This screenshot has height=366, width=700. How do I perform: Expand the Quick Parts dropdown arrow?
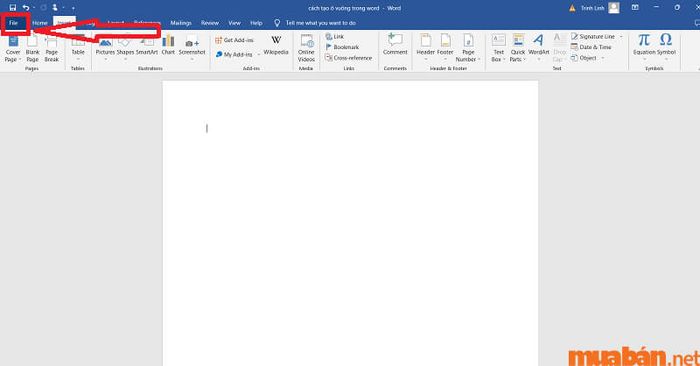tap(525, 59)
